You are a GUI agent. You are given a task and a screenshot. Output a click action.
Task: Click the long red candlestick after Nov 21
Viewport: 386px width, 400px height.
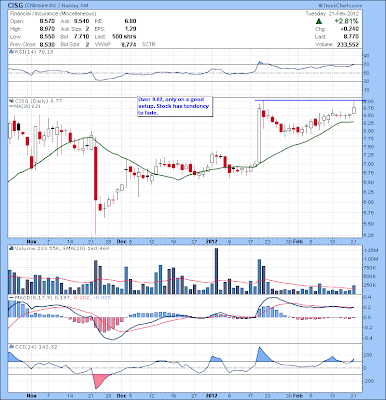[96, 173]
